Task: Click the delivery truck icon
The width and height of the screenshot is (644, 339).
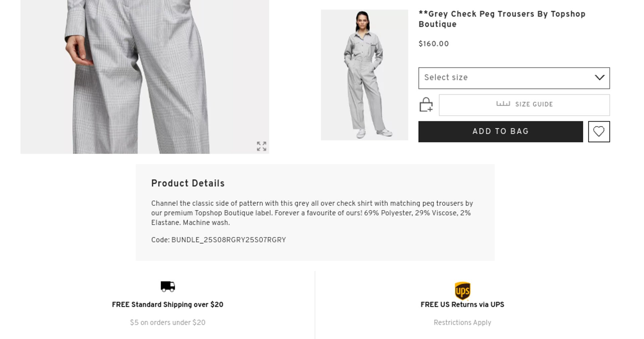Action: [168, 287]
